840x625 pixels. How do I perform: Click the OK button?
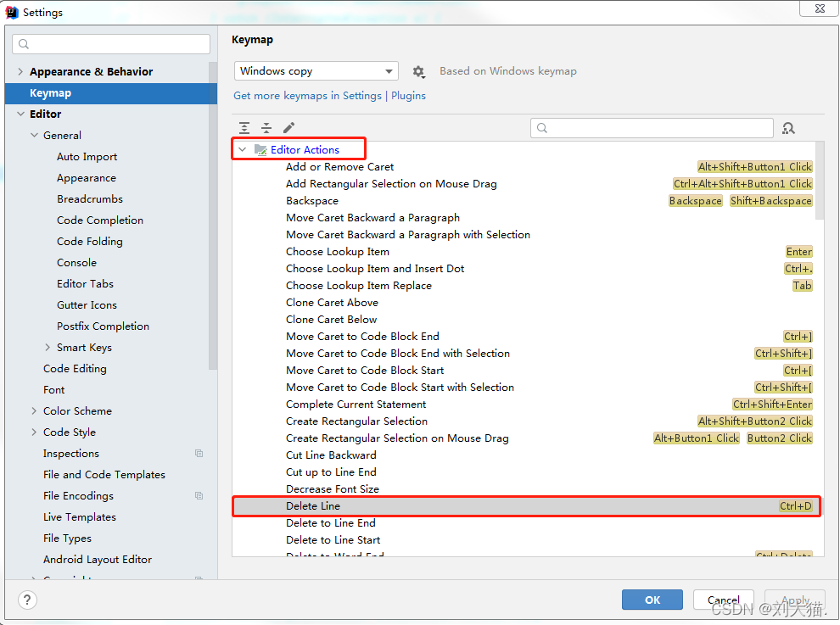[652, 600]
